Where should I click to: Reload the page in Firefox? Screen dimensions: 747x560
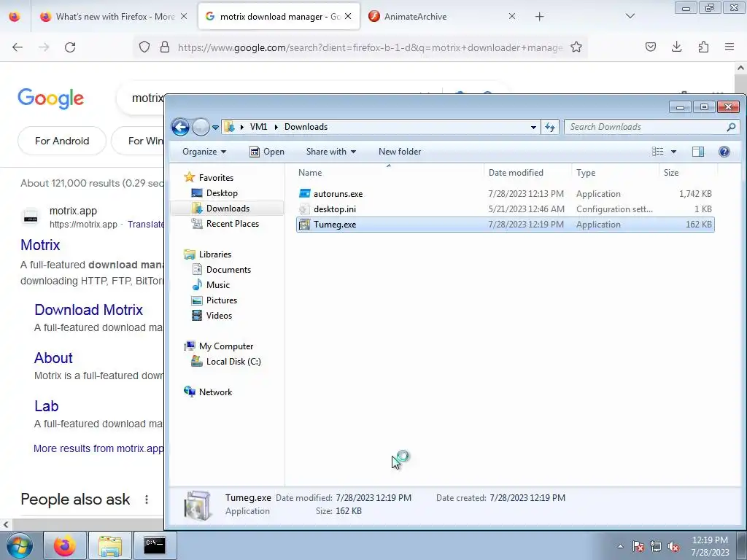pos(70,47)
